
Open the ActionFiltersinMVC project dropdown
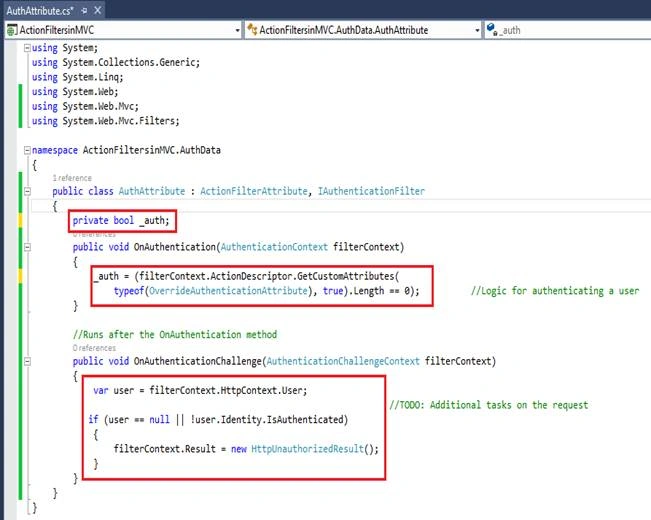237,30
